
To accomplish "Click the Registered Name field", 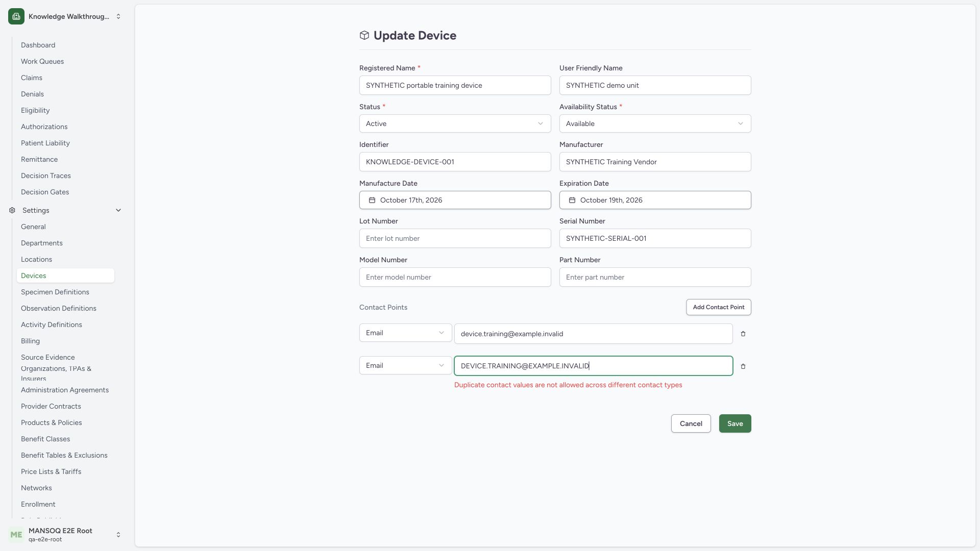I will 455,85.
